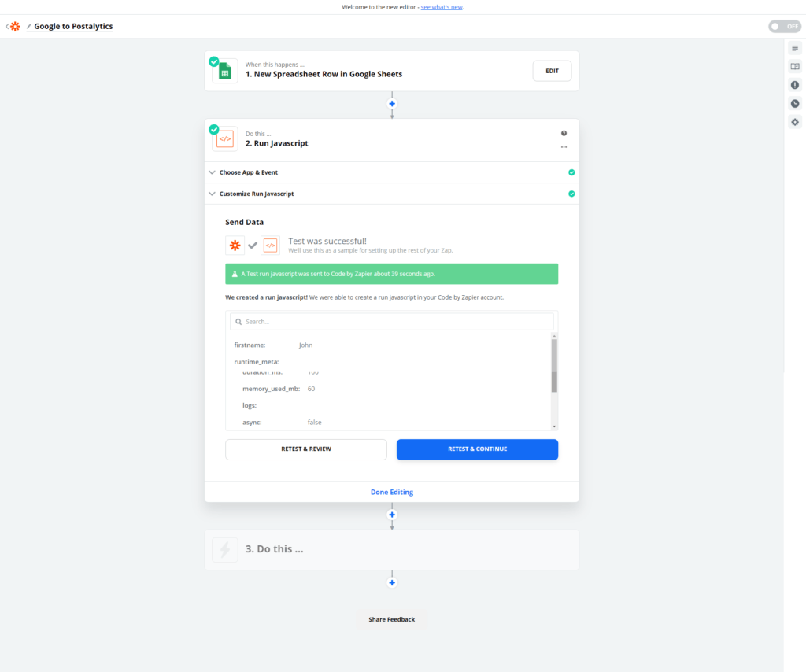Image resolution: width=806 pixels, height=672 pixels.
Task: Click the Google to Postalytics Zap title
Action: pyautogui.click(x=73, y=26)
